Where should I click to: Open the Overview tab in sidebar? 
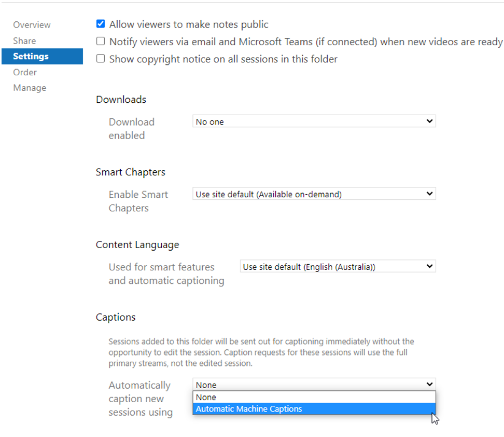point(32,25)
